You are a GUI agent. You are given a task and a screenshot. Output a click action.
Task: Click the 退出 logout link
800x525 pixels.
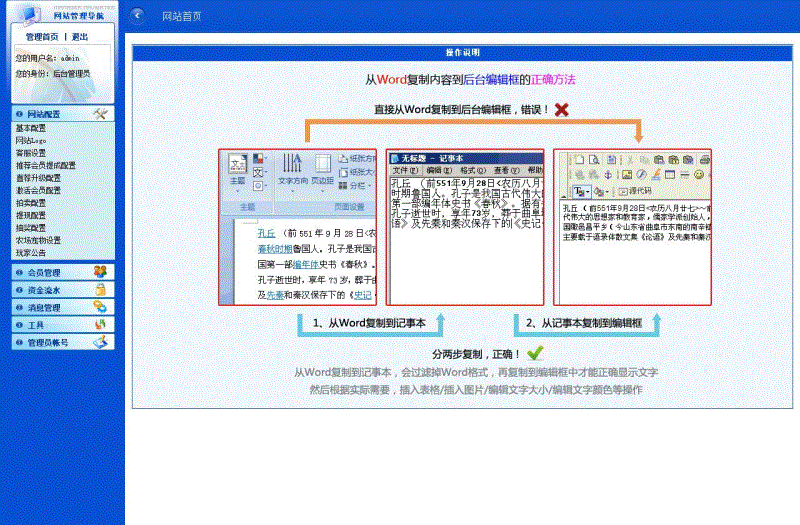coord(80,37)
